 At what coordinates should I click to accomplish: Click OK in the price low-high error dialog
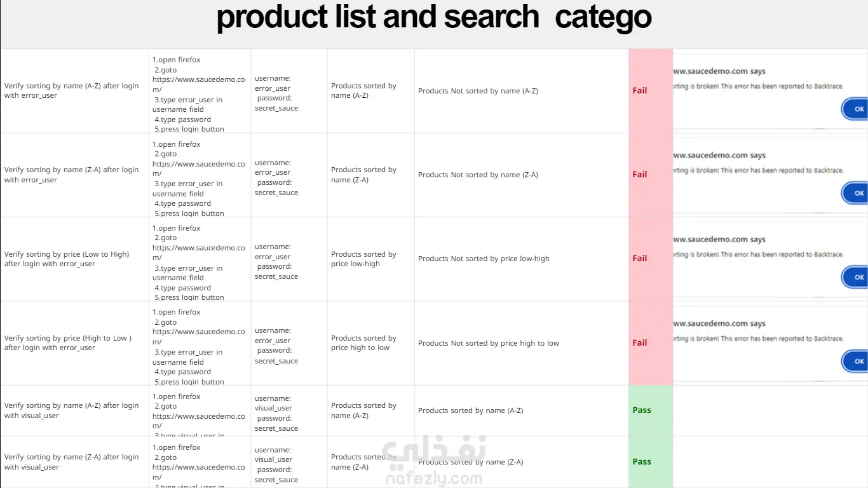pos(858,277)
